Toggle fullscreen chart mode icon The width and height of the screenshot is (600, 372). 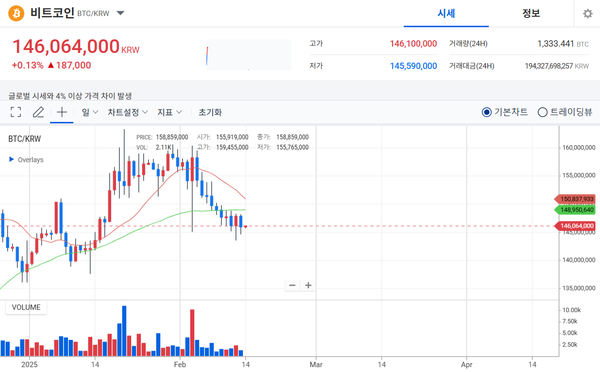tap(16, 112)
